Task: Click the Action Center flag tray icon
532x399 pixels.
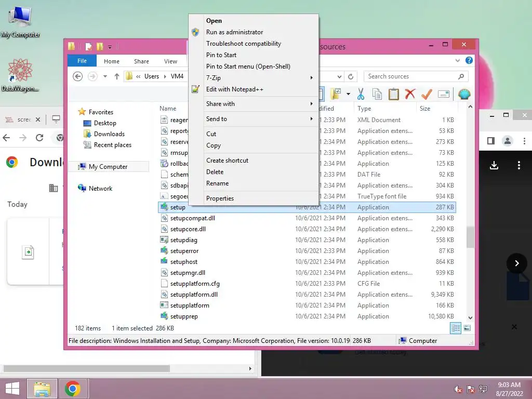Action: click(471, 389)
